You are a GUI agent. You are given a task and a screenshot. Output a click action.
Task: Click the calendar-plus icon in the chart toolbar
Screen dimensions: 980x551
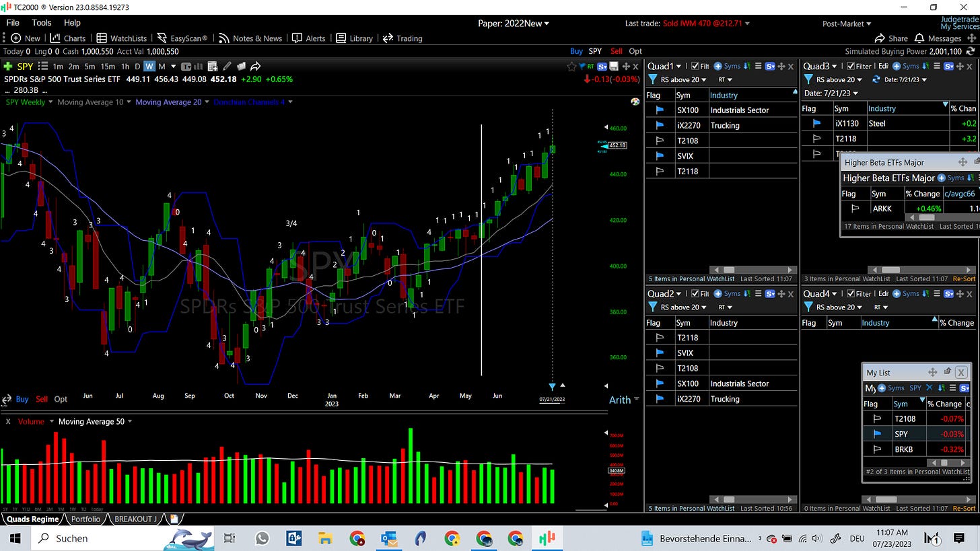[x=213, y=66]
